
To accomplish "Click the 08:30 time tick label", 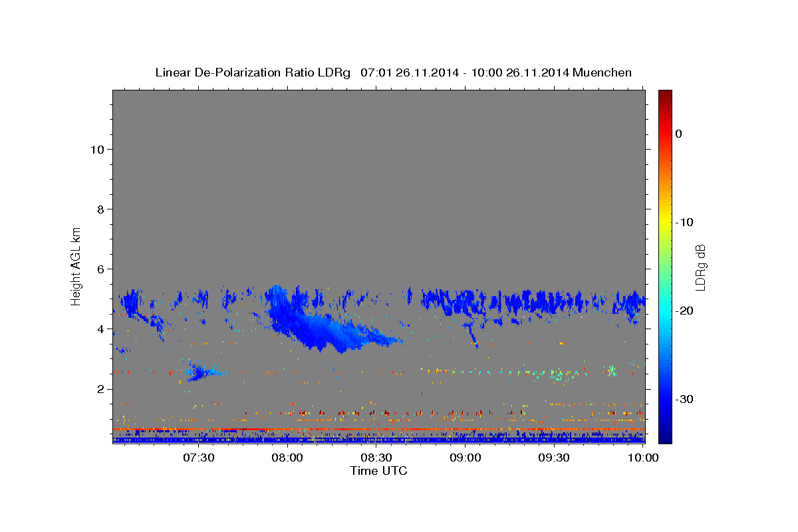I will click(x=376, y=458).
